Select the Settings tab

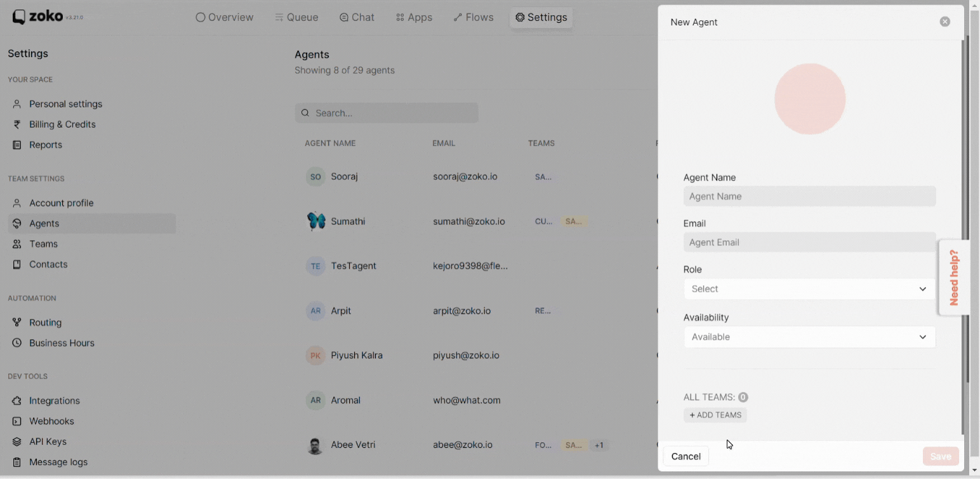(x=541, y=17)
